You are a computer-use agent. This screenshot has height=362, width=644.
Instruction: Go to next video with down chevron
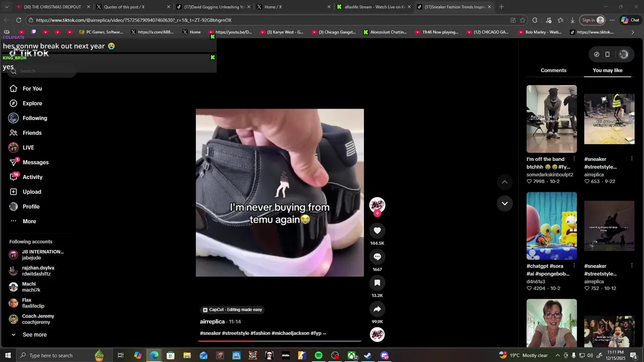coord(505,203)
